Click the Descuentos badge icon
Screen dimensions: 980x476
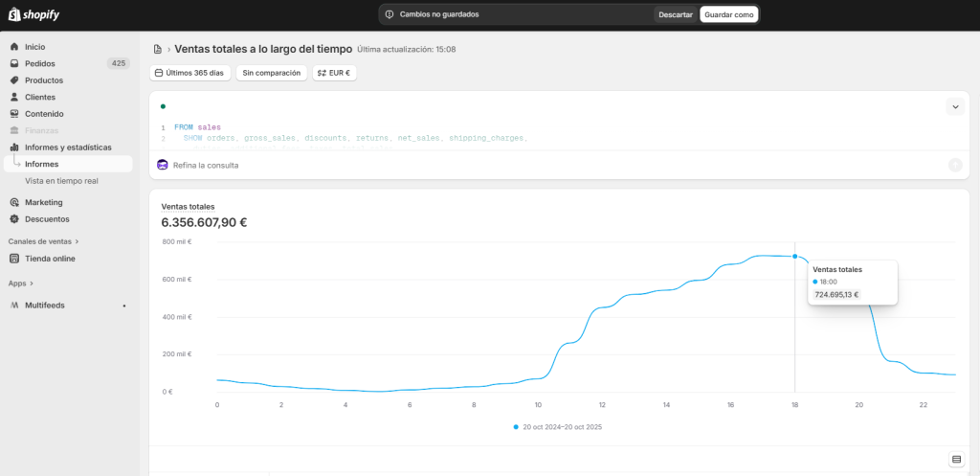(x=14, y=219)
